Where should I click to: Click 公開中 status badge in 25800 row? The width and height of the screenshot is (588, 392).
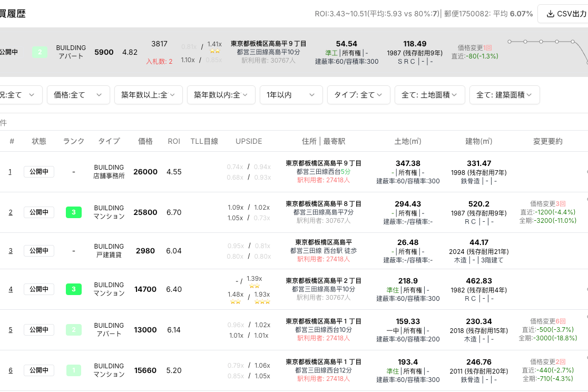point(39,212)
